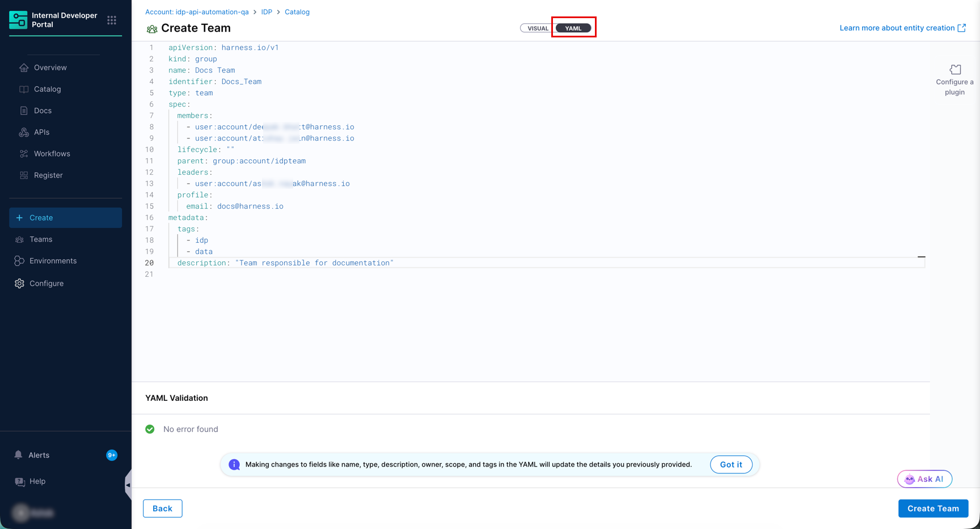Click the '- data' tag line
Viewport: 980px width, 529px height.
(200, 252)
